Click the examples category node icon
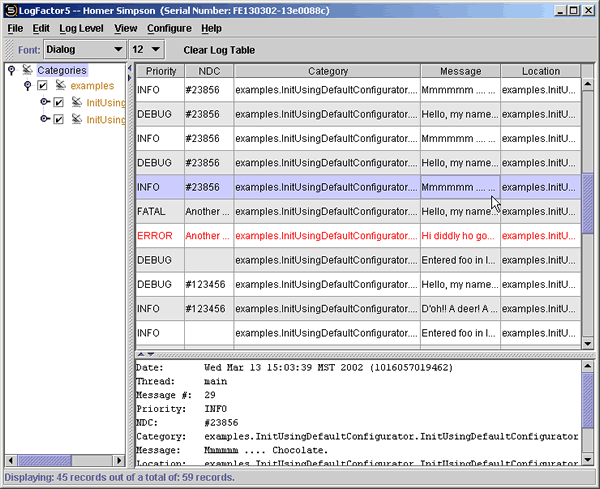 coord(59,86)
